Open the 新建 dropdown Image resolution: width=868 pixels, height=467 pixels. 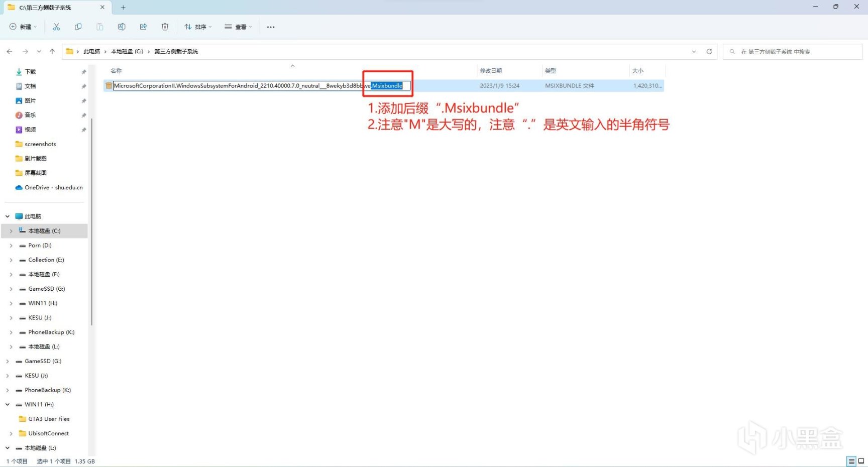(x=24, y=27)
